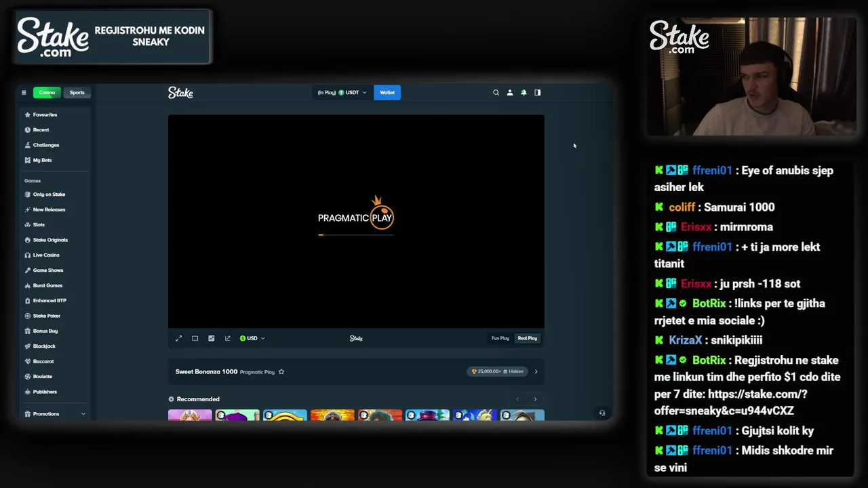
Task: Open the Wallet
Action: (387, 93)
